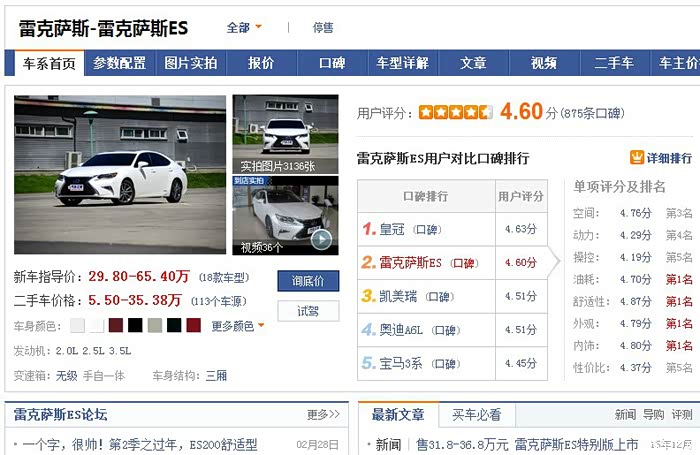Open forum post 一个字，很帅！第2季之过年

(140, 445)
